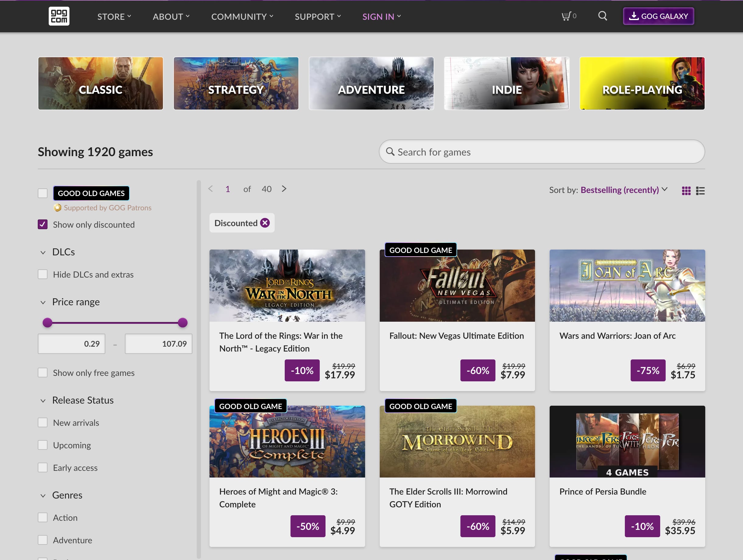The height and width of the screenshot is (560, 743).
Task: Click Fallout New Vegas cover image
Action: point(457,285)
